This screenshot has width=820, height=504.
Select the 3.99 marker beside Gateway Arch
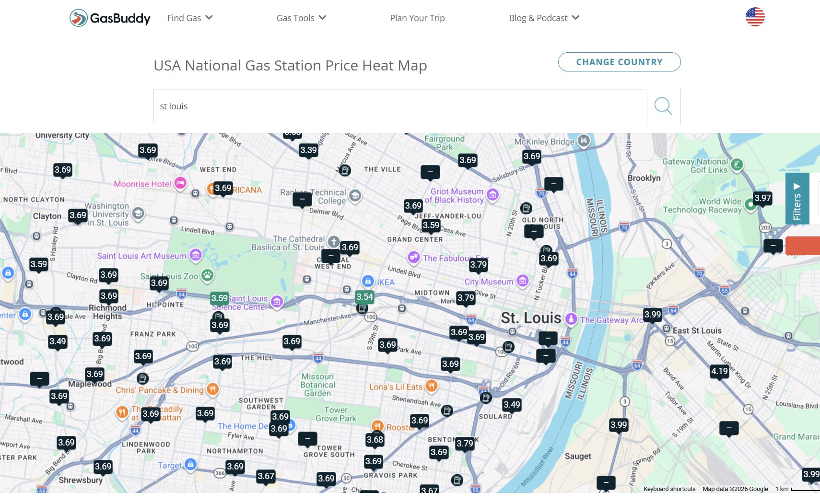click(x=652, y=315)
